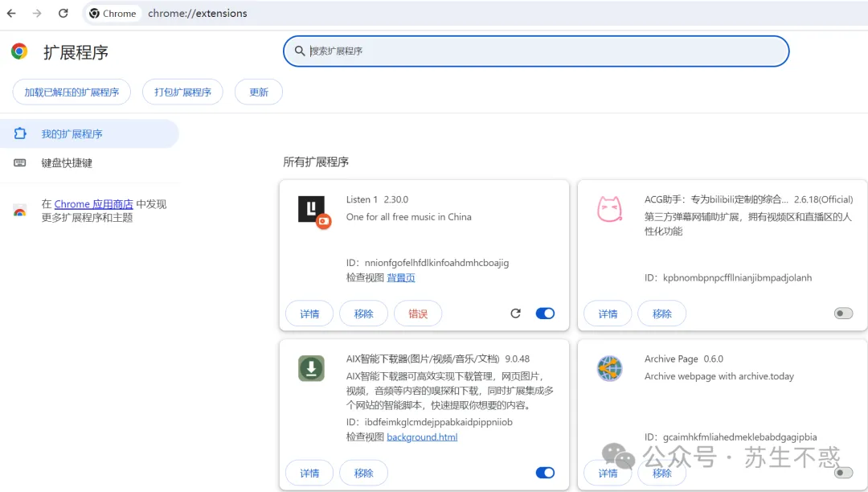Click the AIX ID ibdfeimkglcmdejppabkaidpippniiob
Screen dimensions: 868x492
click(x=429, y=422)
